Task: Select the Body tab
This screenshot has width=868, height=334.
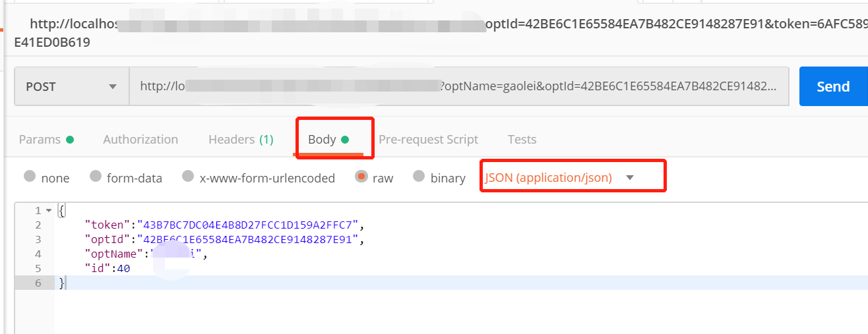Action: click(x=328, y=139)
